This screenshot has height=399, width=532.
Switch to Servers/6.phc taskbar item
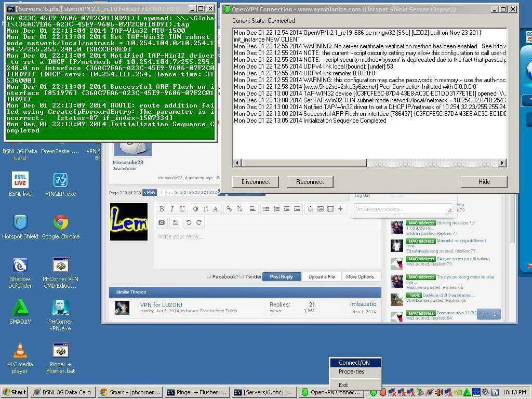[x=264, y=392]
